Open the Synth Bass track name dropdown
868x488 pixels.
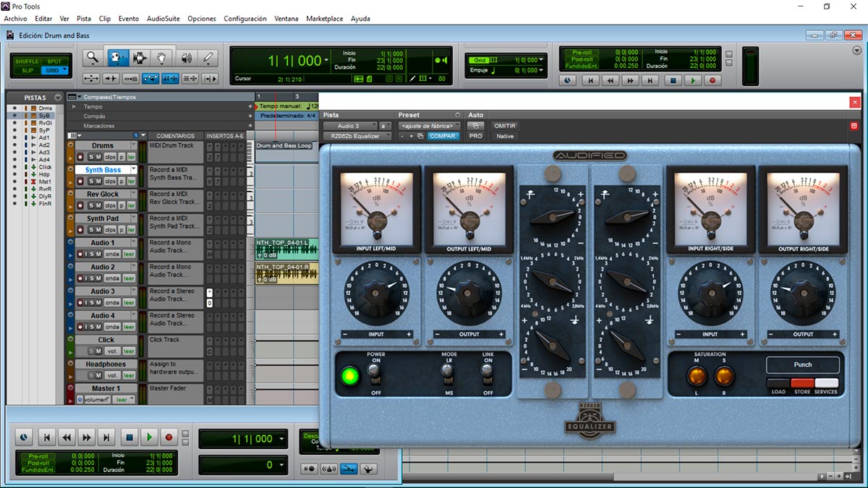pyautogui.click(x=133, y=170)
